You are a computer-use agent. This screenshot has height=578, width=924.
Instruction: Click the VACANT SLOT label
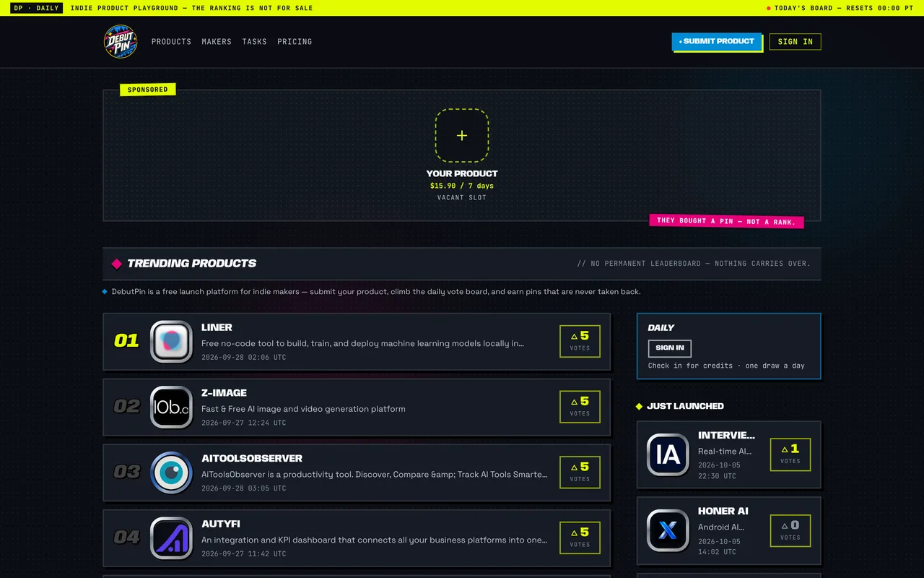[462, 197]
